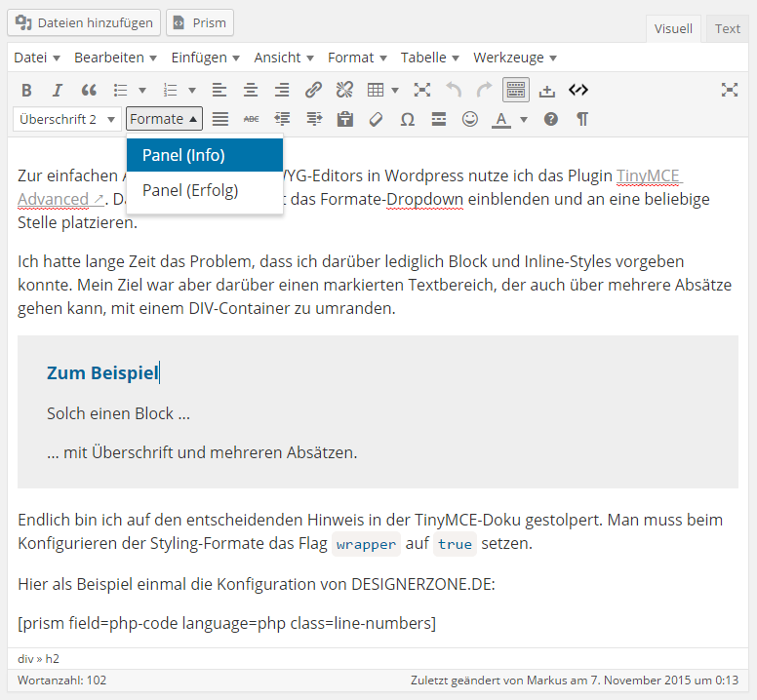Viewport: 757px width, 700px height.
Task: Align text left
Action: pyautogui.click(x=219, y=91)
